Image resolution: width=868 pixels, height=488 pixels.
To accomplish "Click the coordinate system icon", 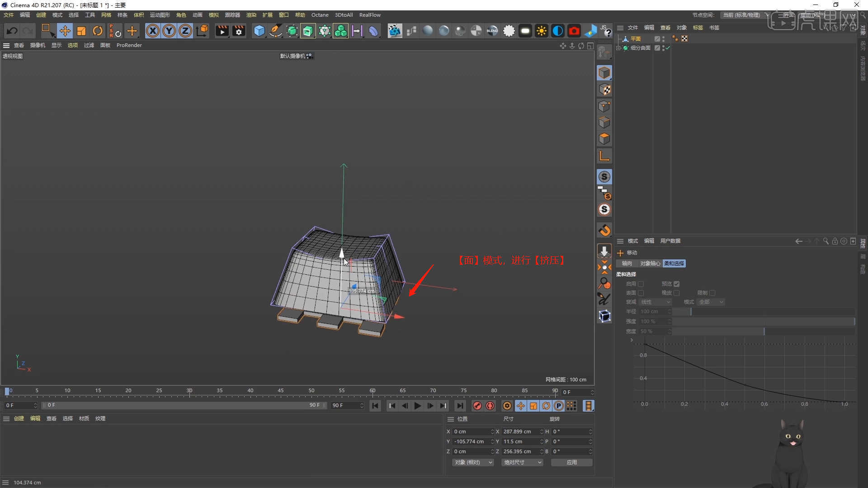I will click(202, 31).
